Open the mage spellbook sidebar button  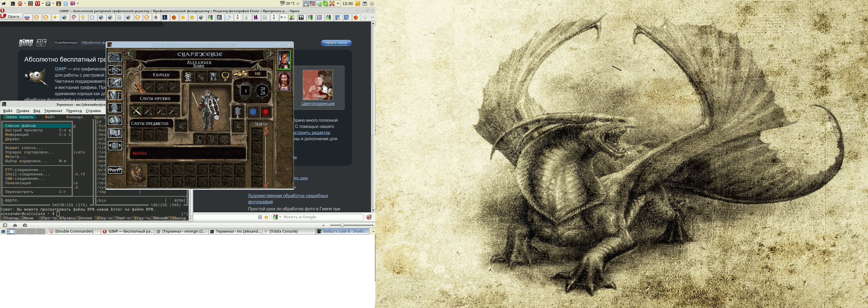pos(115,121)
